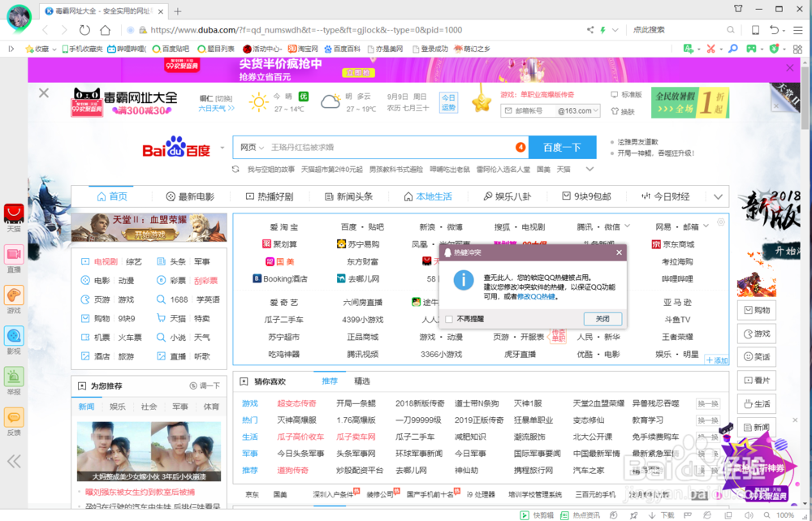This screenshot has height=521, width=812.
Task: Switch to the 最新电影 tab
Action: pos(190,196)
